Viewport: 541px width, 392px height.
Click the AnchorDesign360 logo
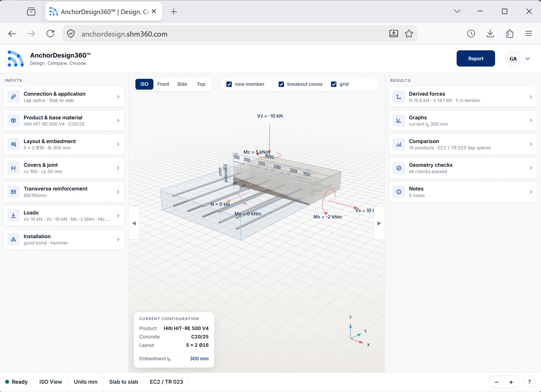click(x=16, y=58)
